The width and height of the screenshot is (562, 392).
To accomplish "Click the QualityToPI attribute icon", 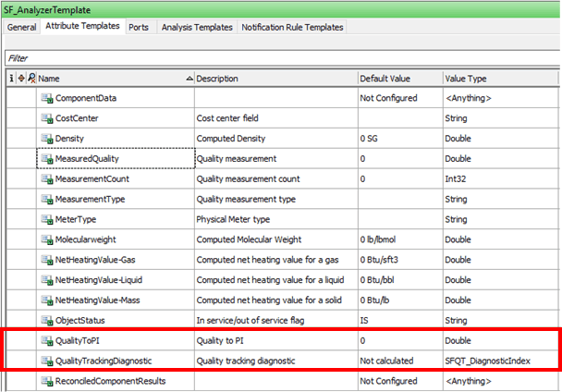I will 47,341.
